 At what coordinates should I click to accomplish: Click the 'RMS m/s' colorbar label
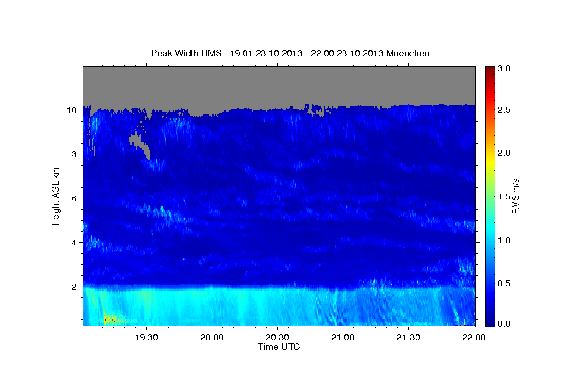point(515,196)
